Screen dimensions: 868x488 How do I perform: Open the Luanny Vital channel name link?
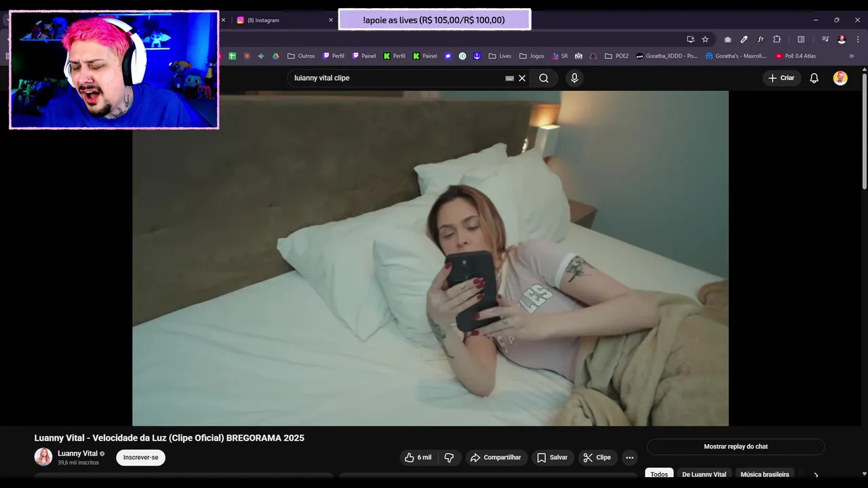pyautogui.click(x=78, y=453)
